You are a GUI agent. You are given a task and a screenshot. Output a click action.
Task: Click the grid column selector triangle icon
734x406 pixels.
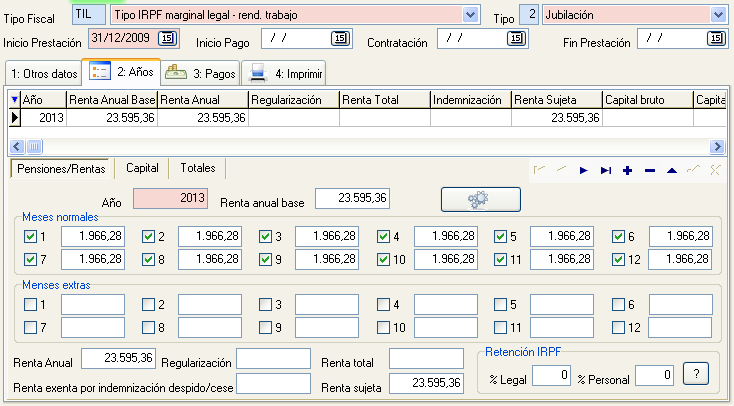[15, 100]
